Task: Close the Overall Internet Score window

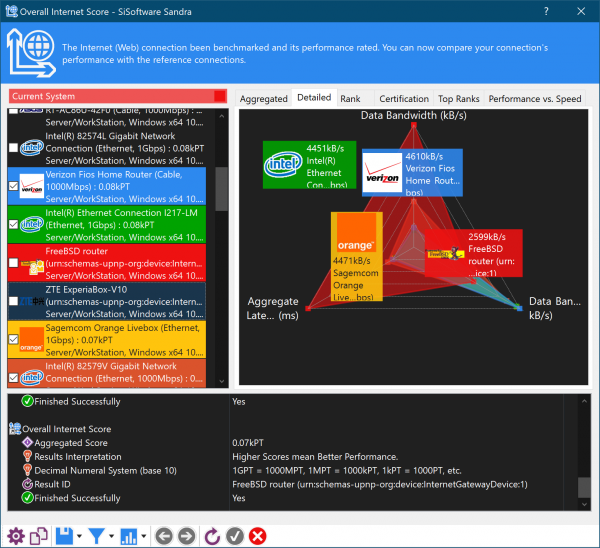Action: click(x=581, y=11)
